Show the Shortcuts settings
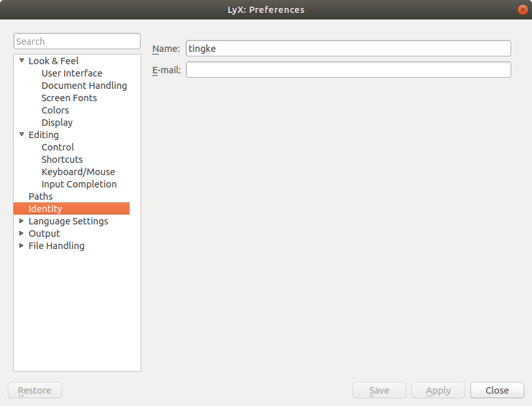This screenshot has width=532, height=406. 62,160
